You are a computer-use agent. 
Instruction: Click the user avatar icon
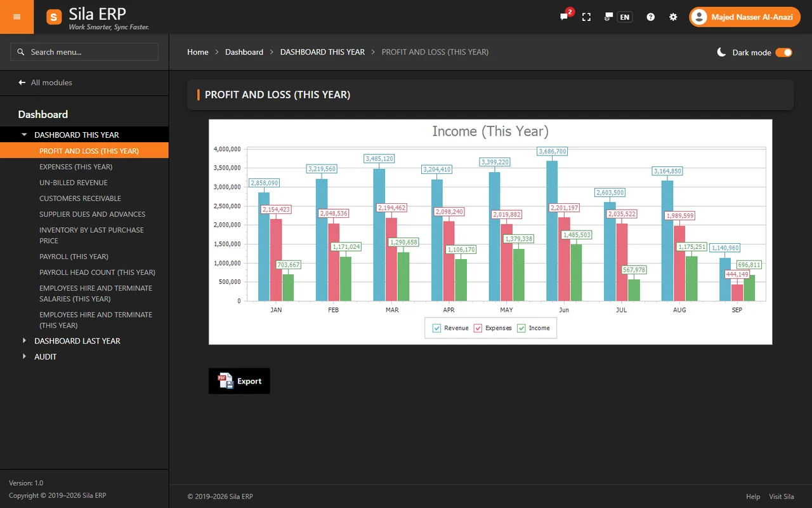(699, 17)
